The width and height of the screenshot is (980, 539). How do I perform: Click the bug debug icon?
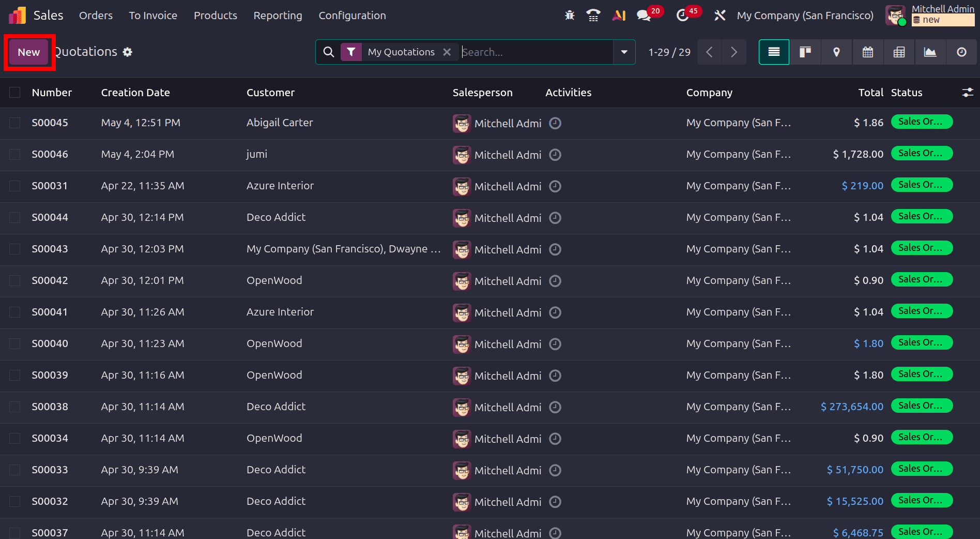570,16
